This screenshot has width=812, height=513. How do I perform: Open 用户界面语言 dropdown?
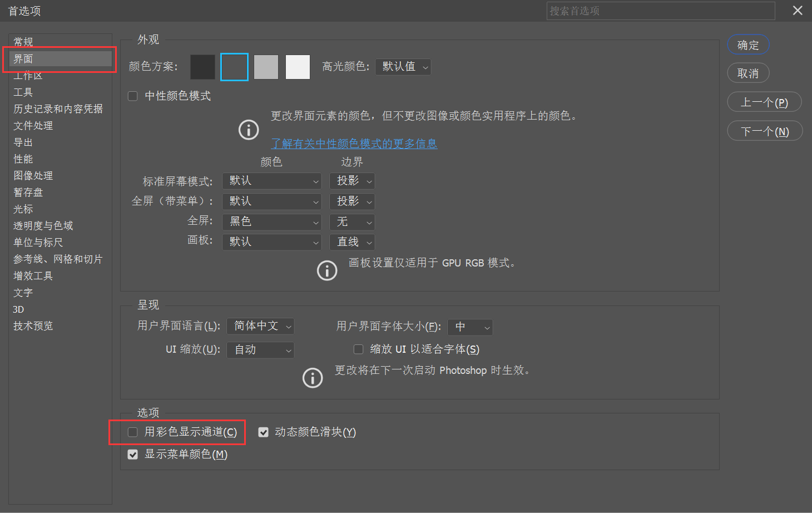(x=260, y=326)
